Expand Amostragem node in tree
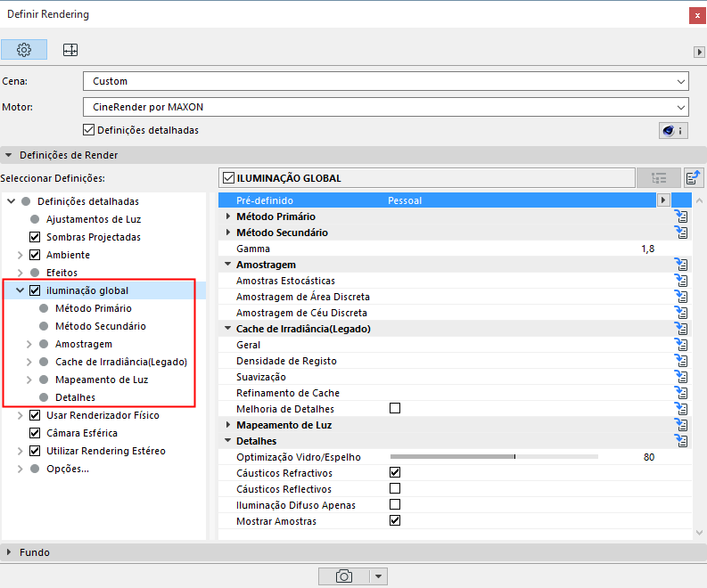 point(29,344)
